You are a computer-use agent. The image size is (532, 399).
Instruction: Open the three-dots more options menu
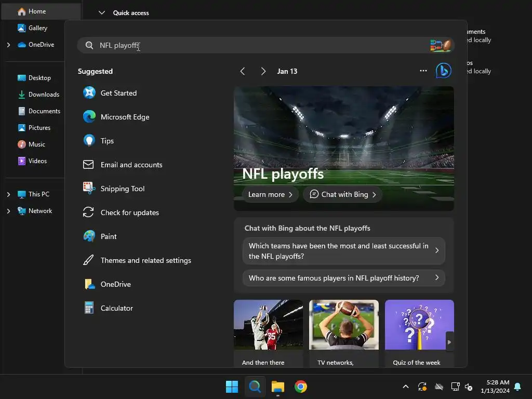click(x=423, y=71)
